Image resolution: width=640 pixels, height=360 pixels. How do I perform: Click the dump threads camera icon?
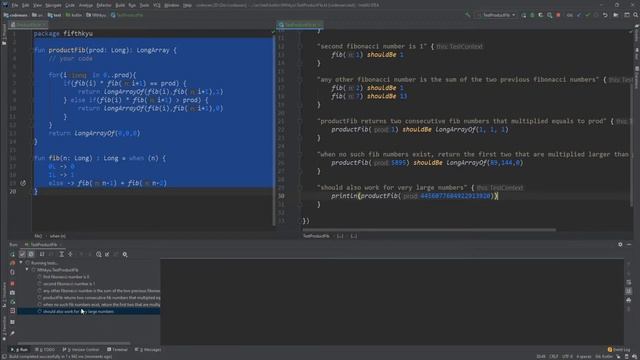point(12,293)
